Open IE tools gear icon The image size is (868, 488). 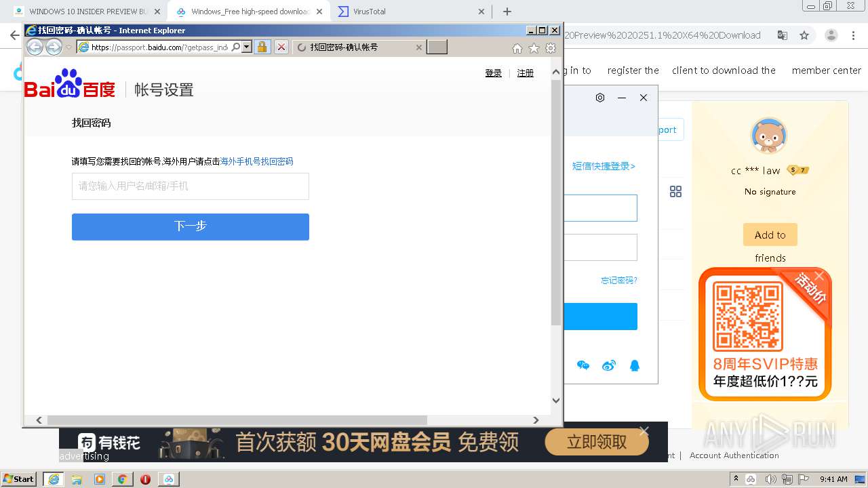[551, 48]
